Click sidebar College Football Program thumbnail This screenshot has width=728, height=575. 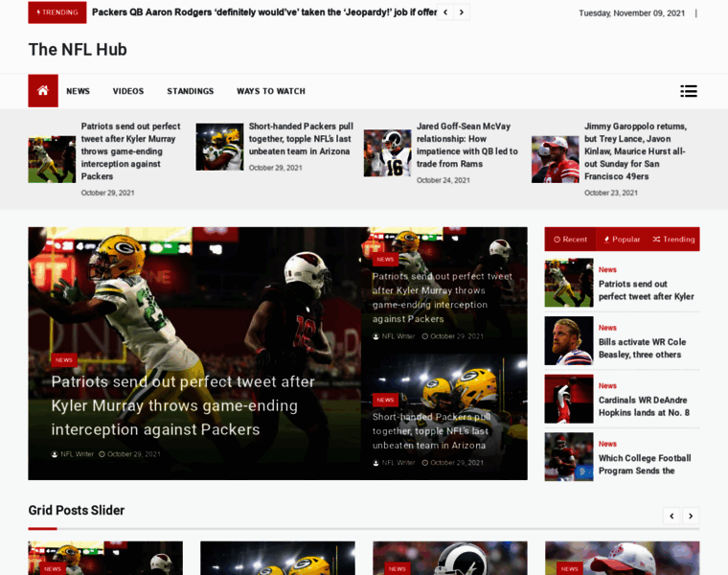[x=569, y=457]
